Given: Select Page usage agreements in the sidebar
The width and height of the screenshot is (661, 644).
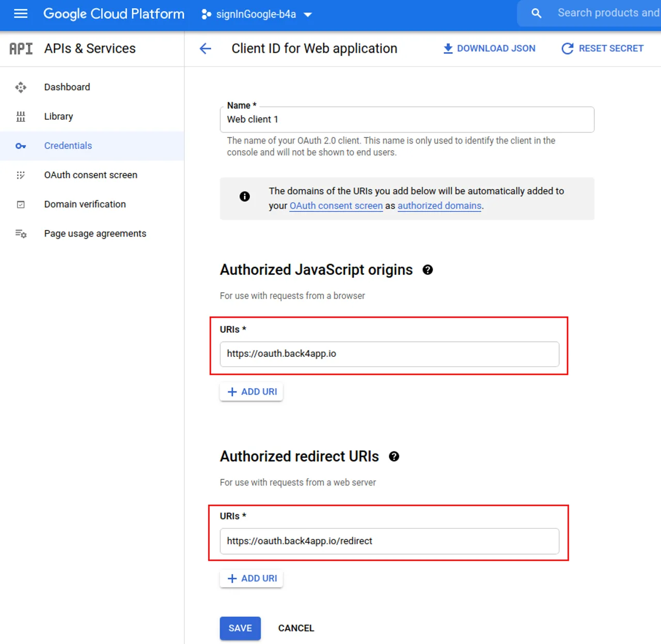Looking at the screenshot, I should (95, 233).
